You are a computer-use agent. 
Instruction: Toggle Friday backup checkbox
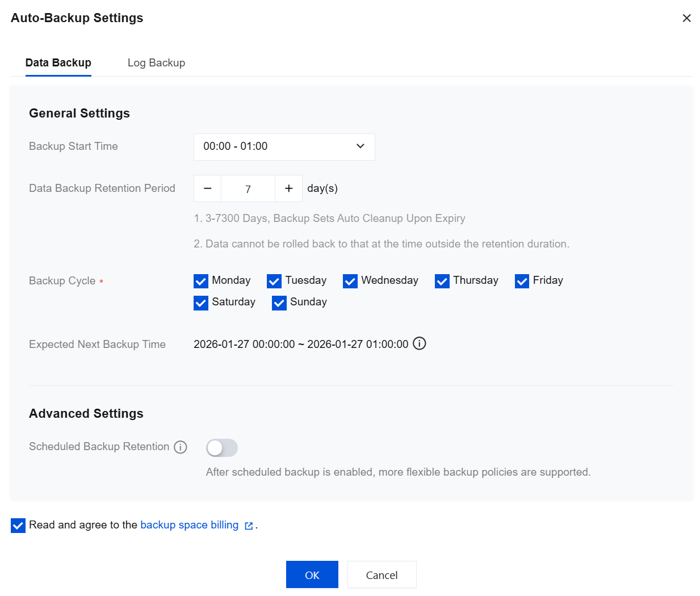[522, 282]
